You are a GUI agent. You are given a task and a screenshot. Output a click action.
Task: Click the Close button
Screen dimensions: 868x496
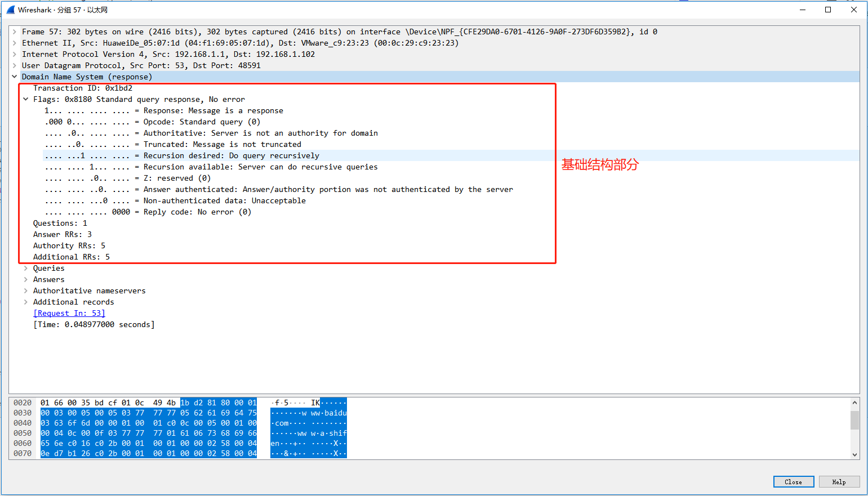click(x=793, y=482)
